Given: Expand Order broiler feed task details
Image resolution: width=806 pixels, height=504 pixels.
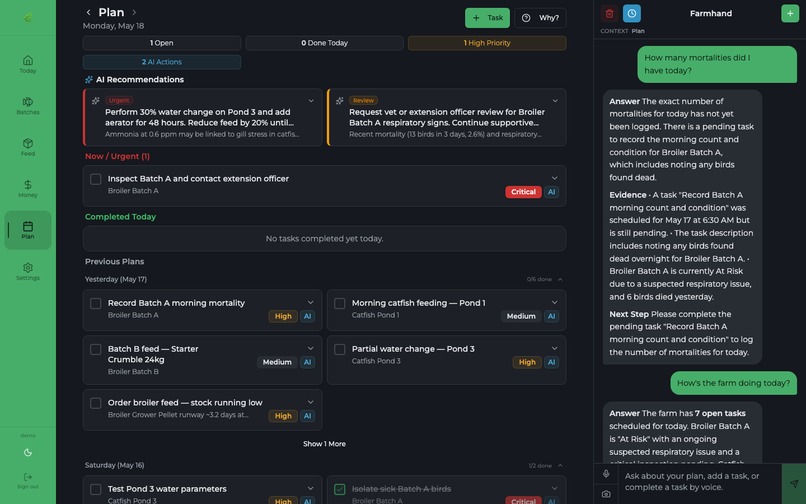Looking at the screenshot, I should click(310, 402).
